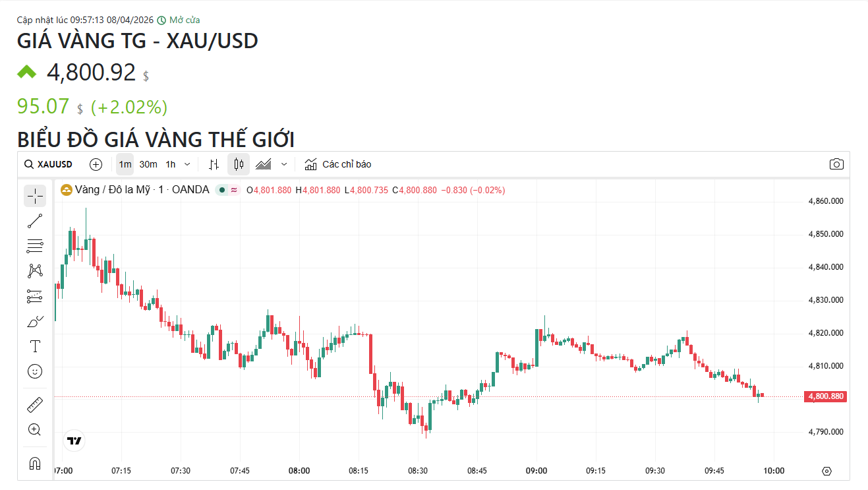Screen dimensions: 868x490
Task: Select the 30m timeframe
Action: click(x=148, y=164)
